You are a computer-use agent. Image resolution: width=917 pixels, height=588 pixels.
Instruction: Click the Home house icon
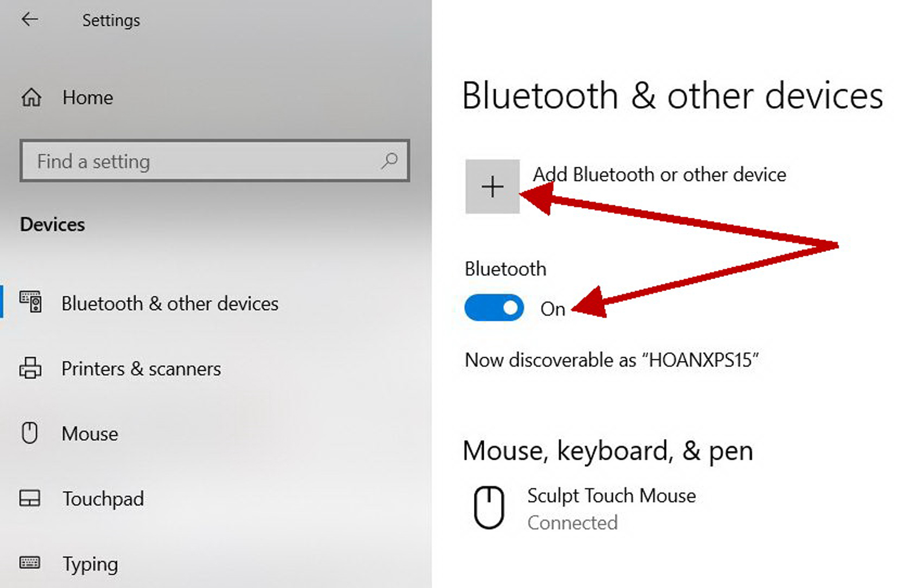click(31, 97)
